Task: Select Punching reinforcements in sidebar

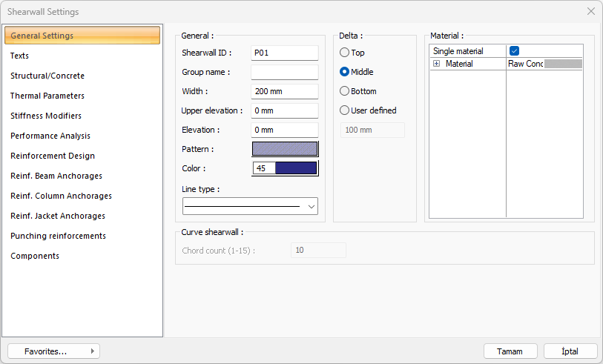Action: (x=58, y=236)
